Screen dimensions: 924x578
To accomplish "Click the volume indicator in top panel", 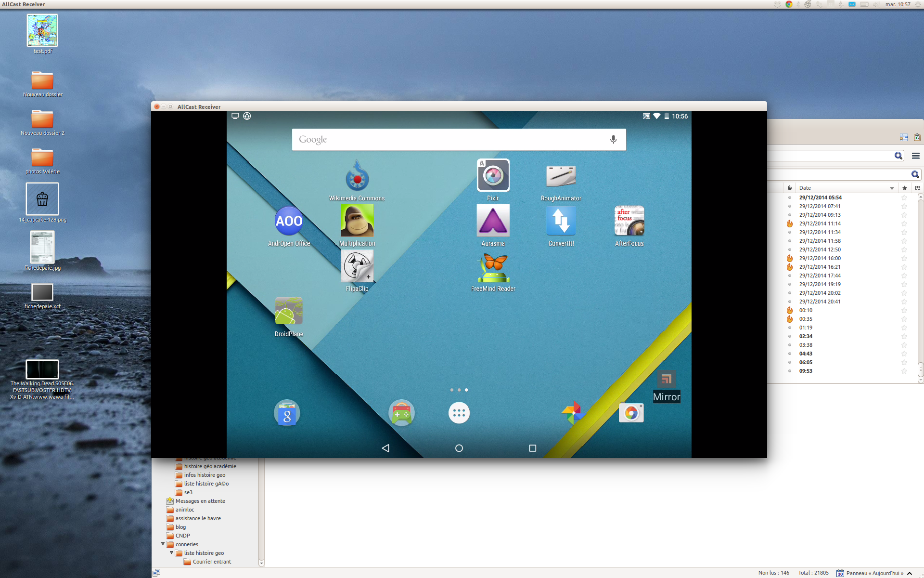I will (x=876, y=4).
